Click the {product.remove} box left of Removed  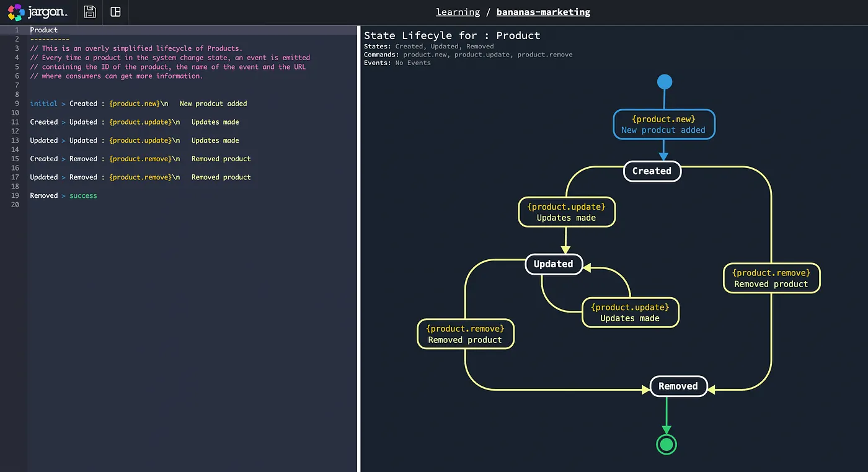pyautogui.click(x=465, y=334)
